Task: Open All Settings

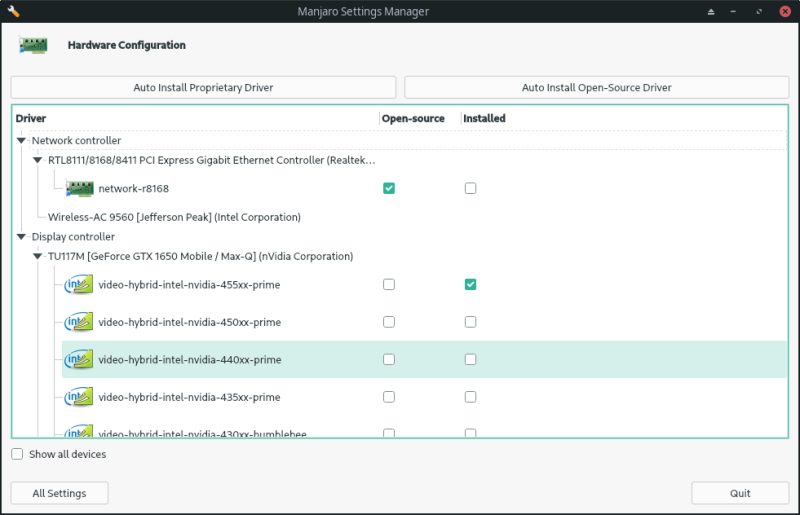Action: (x=59, y=493)
